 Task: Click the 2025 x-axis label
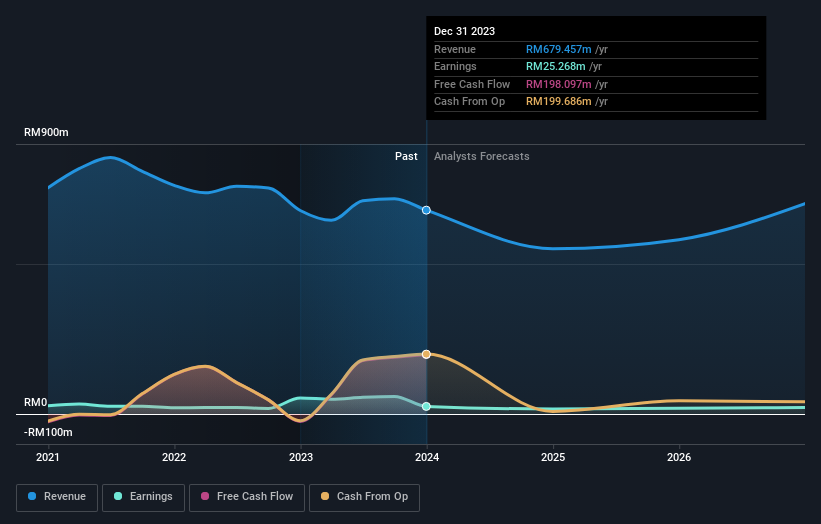pyautogui.click(x=553, y=457)
